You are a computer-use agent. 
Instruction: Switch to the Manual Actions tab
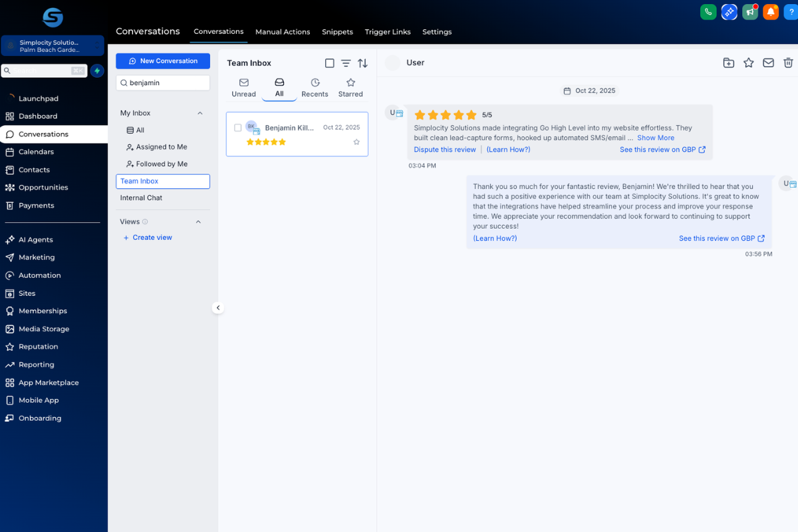click(x=283, y=31)
